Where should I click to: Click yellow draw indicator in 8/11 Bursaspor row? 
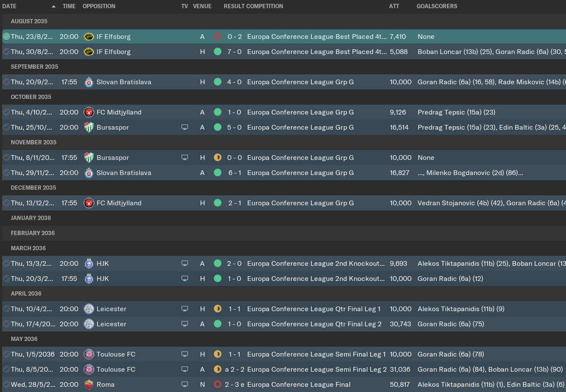(x=218, y=158)
